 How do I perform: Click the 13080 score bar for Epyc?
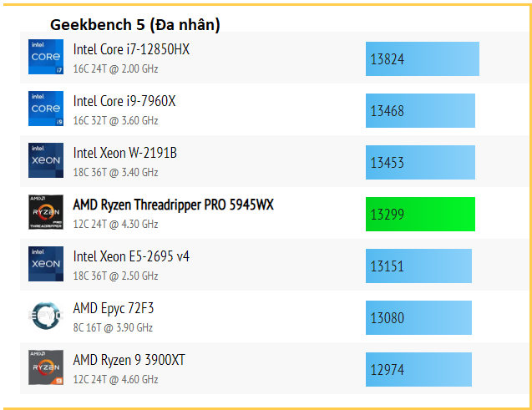click(x=418, y=318)
